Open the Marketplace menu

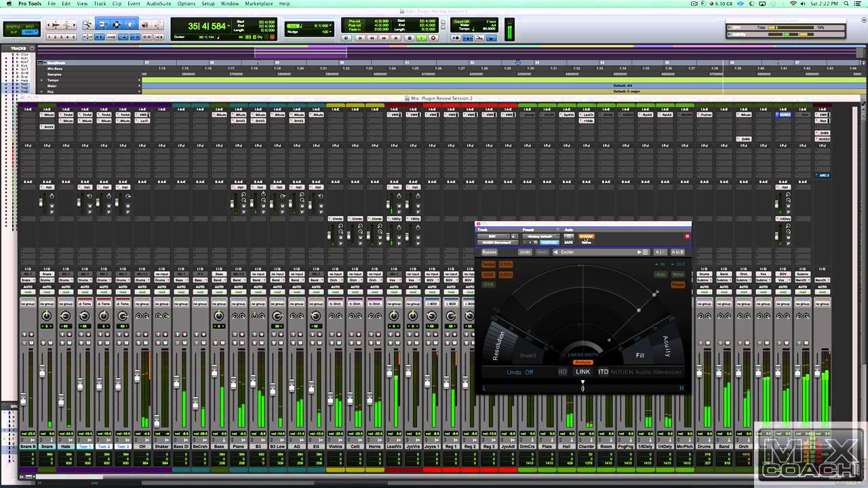click(259, 3)
